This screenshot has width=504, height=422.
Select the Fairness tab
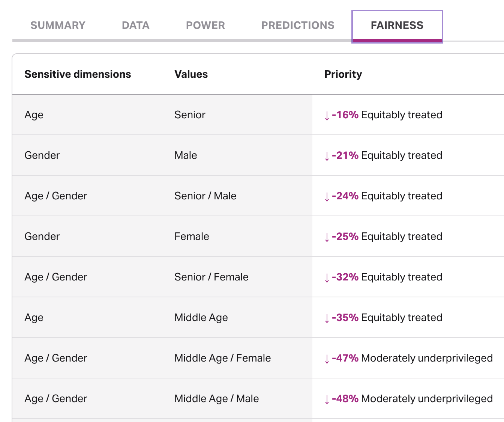pyautogui.click(x=397, y=26)
